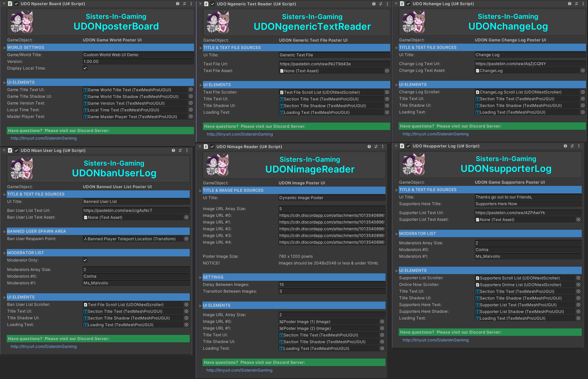
Task: Open the help icon on UDO Nsupporter Log
Action: (x=565, y=146)
